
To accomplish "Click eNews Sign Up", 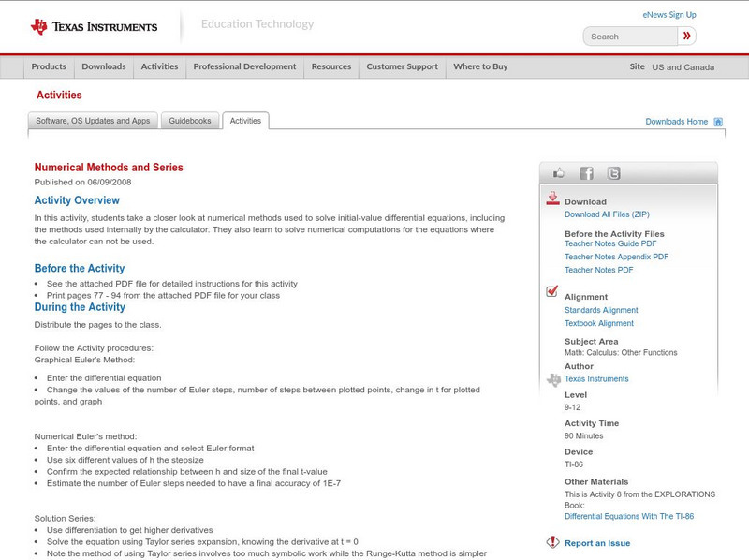I will [x=668, y=13].
